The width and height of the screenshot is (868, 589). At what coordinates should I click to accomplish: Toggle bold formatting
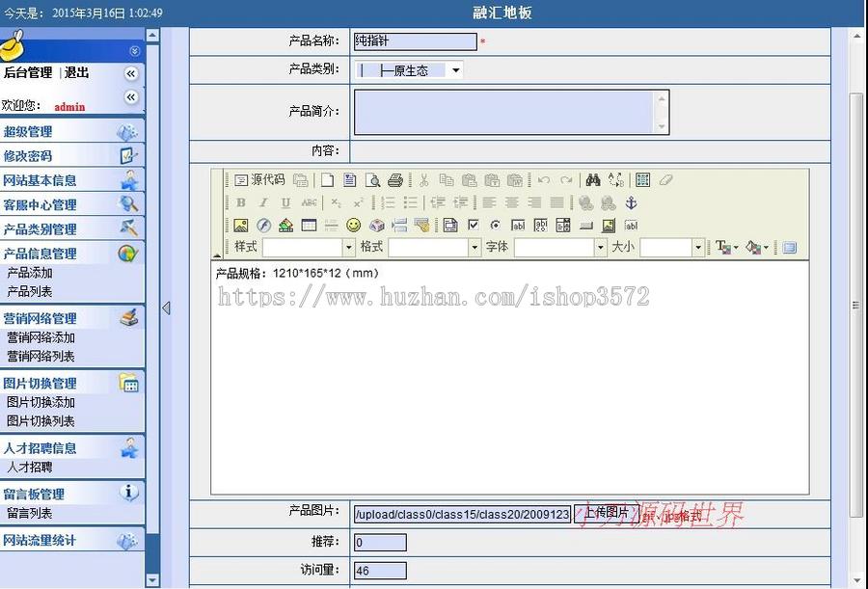coord(241,202)
